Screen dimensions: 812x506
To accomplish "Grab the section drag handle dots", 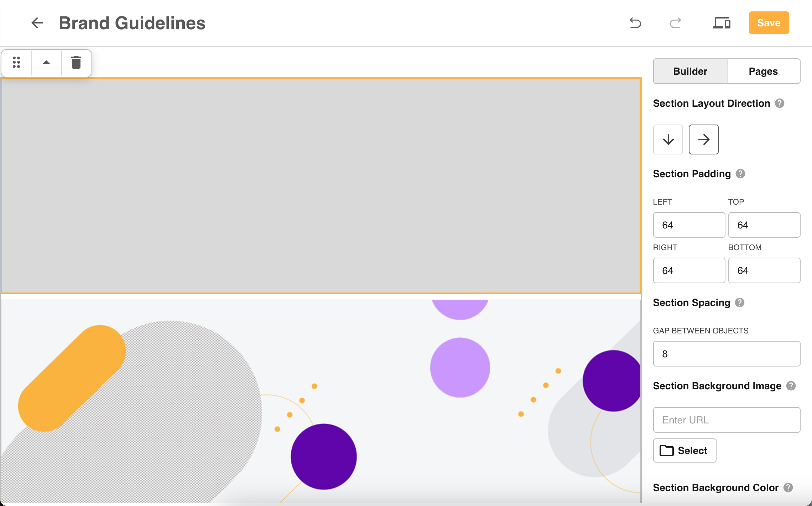I will tap(16, 62).
